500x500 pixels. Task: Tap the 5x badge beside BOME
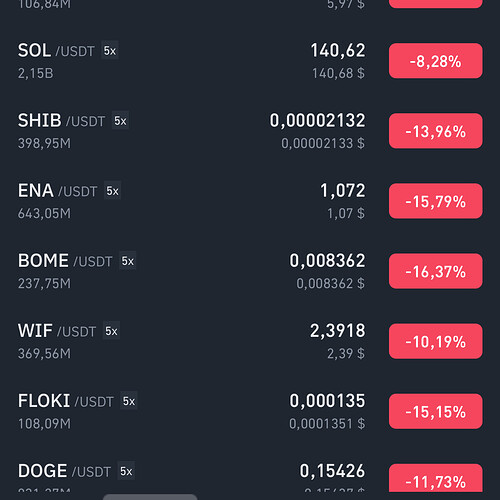(128, 261)
